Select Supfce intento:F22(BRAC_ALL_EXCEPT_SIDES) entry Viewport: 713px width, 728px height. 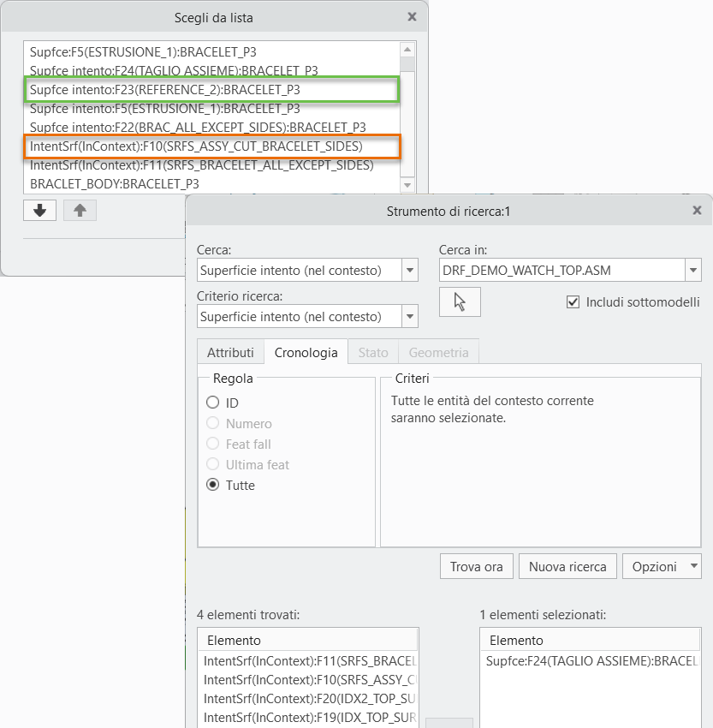pos(212,128)
